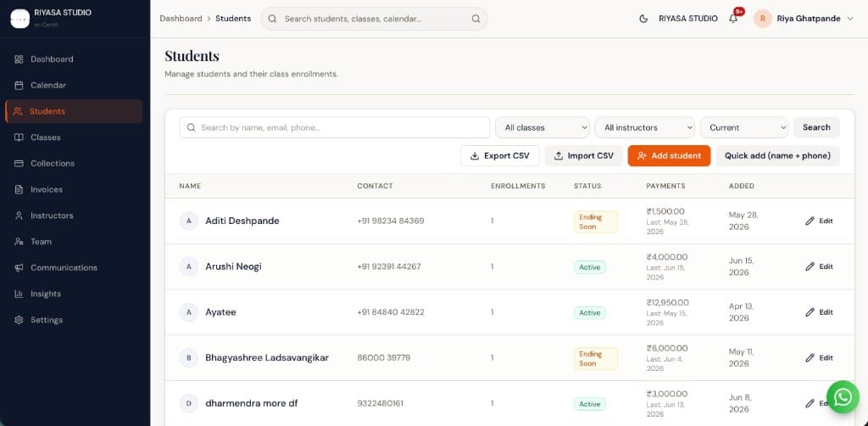Click Aditi Deshpande's avatar icon
Viewport: 868px width, 426px height.
tap(189, 221)
